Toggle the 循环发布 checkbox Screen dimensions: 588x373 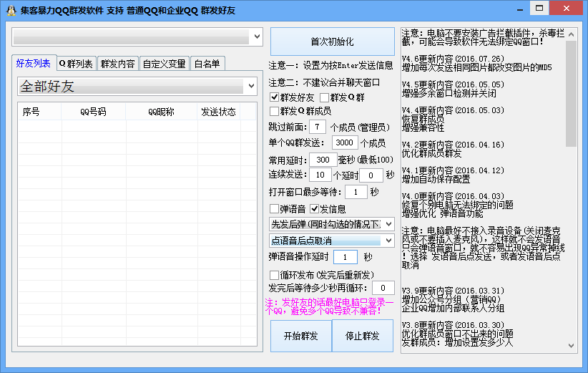click(275, 275)
